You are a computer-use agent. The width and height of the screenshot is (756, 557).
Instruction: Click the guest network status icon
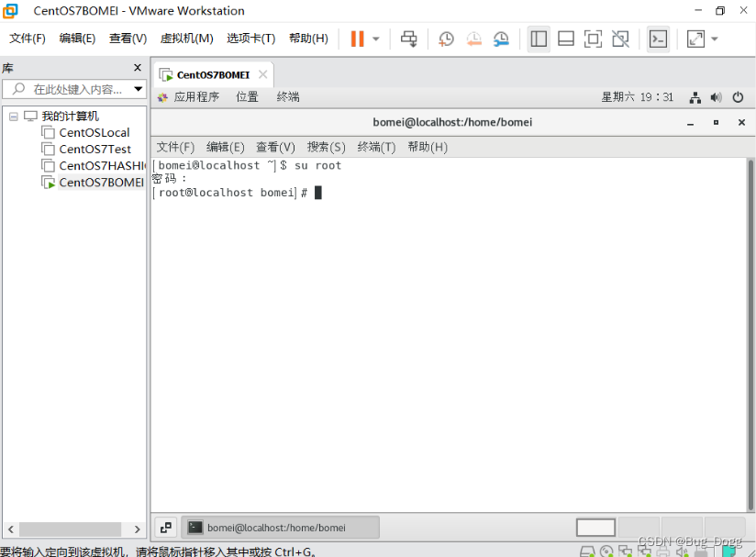tap(695, 97)
